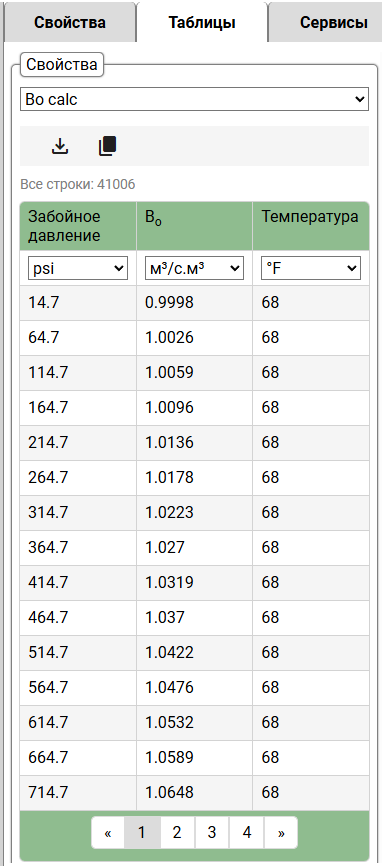Click Bo value 1.0223
Viewport: 382px width, 866px height.
(x=194, y=513)
